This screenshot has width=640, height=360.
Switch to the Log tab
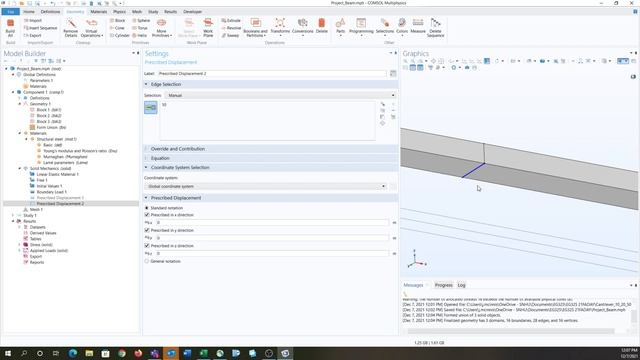pos(461,285)
